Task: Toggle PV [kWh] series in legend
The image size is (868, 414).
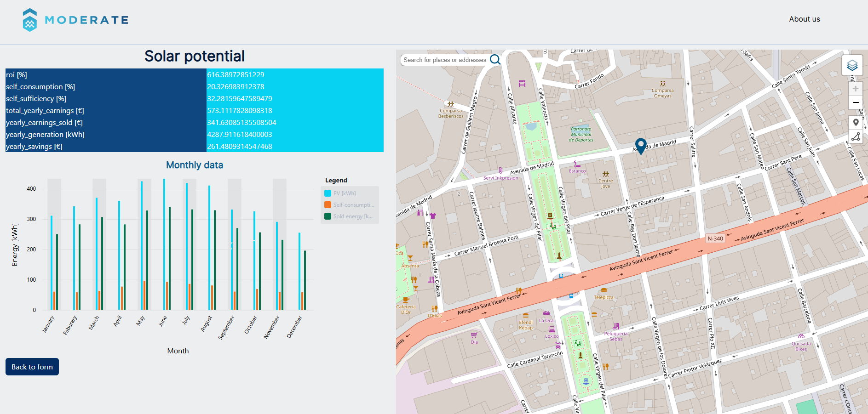Action: [345, 193]
